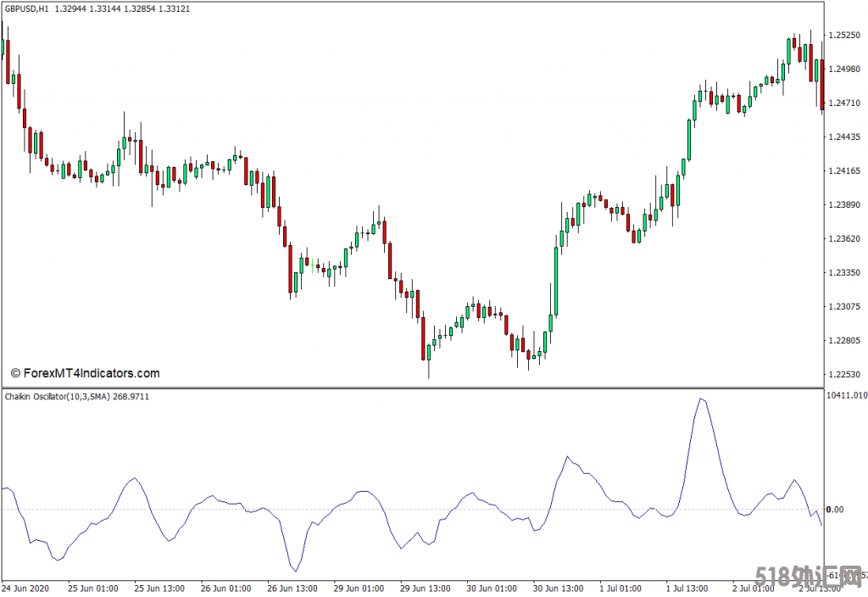Click the 30 Jun 01:00 time axis label

coord(492,589)
